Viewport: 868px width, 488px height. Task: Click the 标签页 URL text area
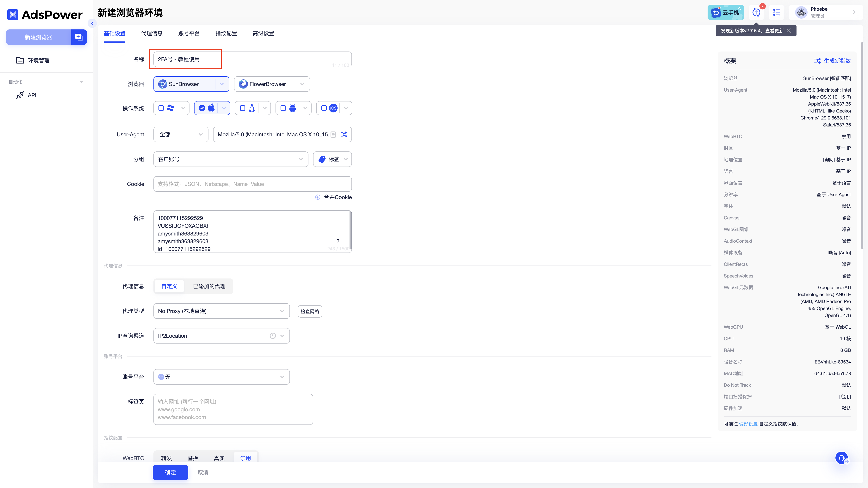(x=233, y=410)
